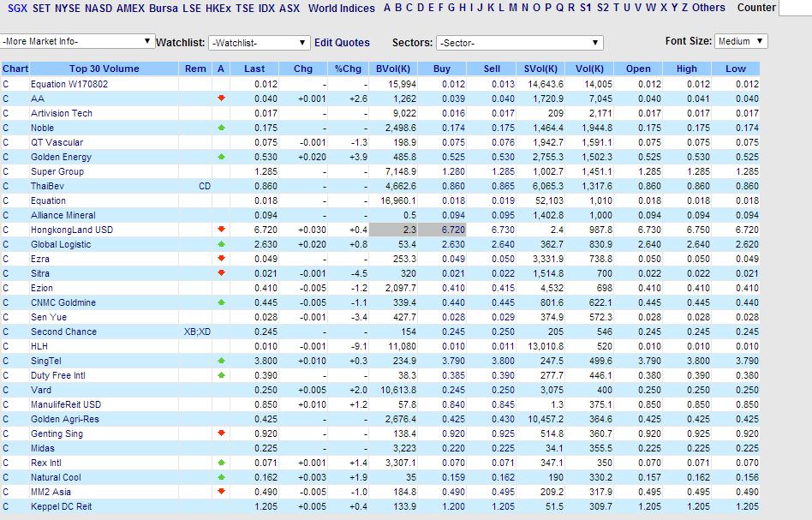Filter counters by letter S1

coord(586,8)
